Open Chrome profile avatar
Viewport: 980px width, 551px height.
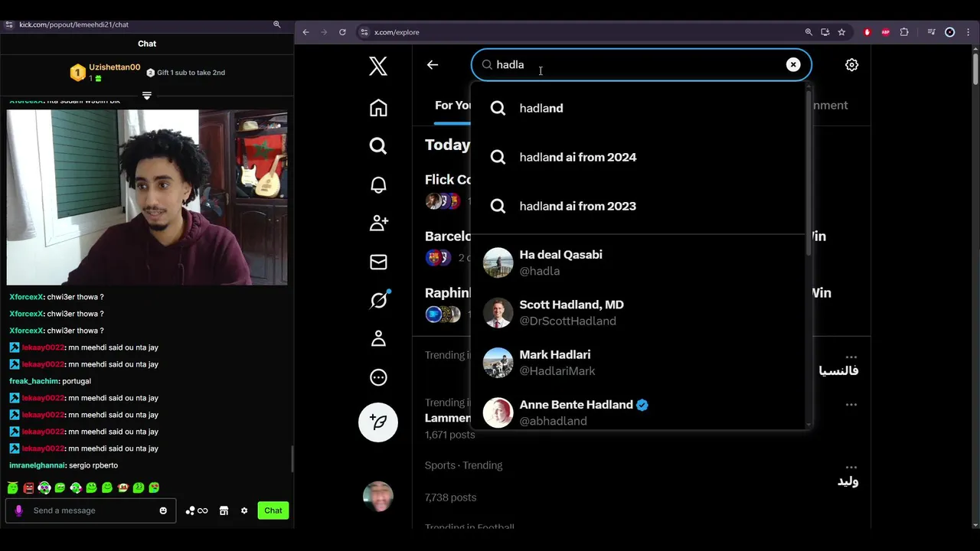pyautogui.click(x=950, y=32)
